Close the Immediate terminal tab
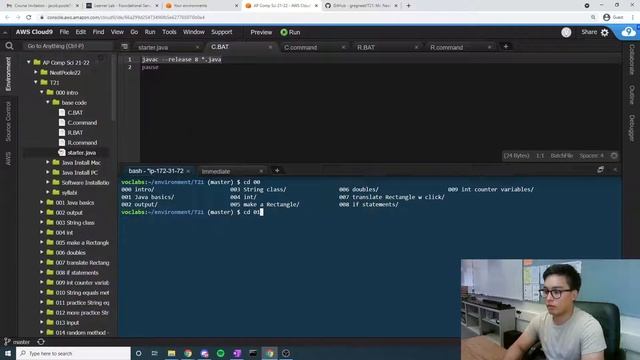Viewport: 640px width, 360px height. tap(261, 171)
